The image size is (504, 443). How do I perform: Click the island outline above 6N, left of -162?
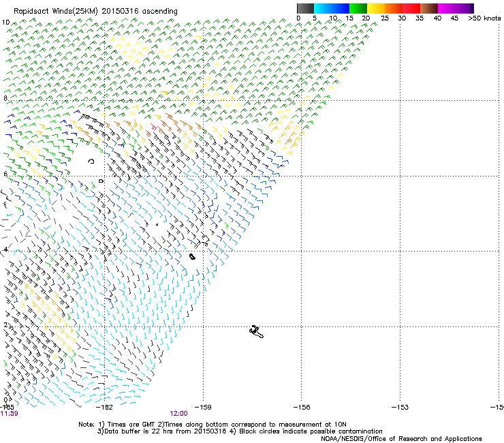[x=91, y=161]
